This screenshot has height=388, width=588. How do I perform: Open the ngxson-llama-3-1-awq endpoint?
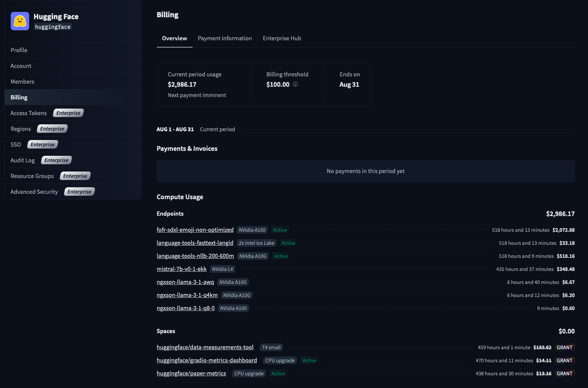pyautogui.click(x=185, y=282)
